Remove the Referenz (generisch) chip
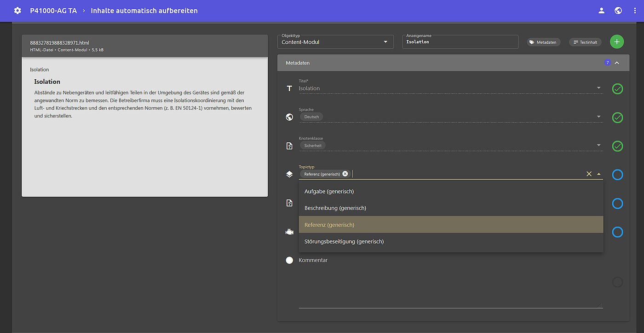 pyautogui.click(x=345, y=174)
